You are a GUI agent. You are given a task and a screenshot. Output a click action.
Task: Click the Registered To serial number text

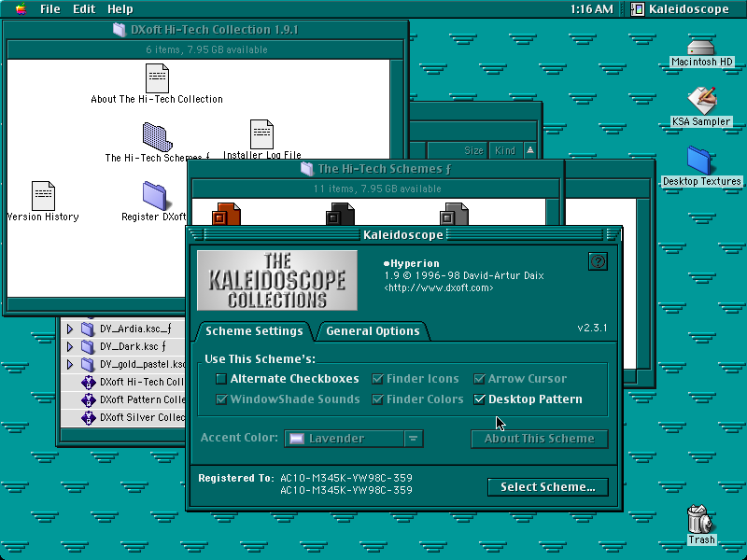(x=345, y=483)
